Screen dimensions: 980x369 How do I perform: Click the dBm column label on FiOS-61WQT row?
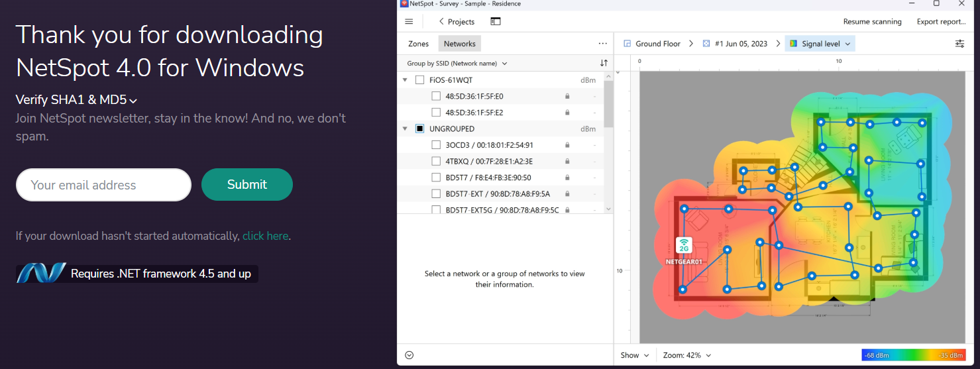coord(588,80)
